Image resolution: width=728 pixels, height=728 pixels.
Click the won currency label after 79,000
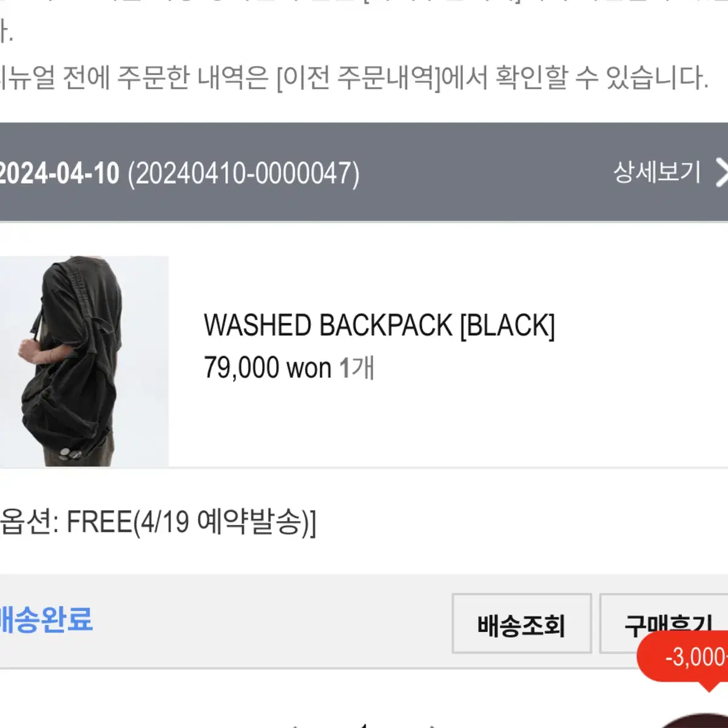308,369
